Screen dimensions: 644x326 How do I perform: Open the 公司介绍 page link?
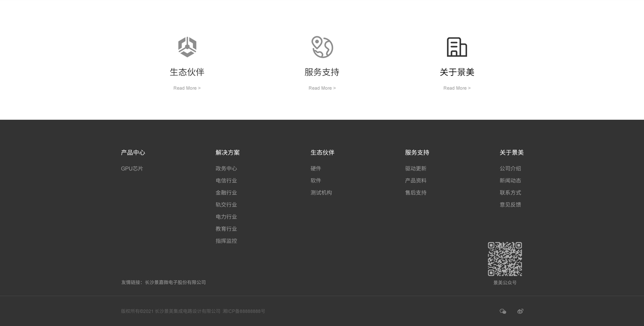pos(510,169)
